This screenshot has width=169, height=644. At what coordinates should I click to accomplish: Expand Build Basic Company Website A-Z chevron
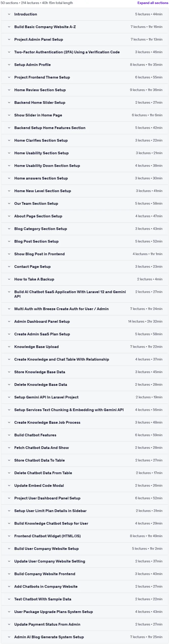coord(9,27)
